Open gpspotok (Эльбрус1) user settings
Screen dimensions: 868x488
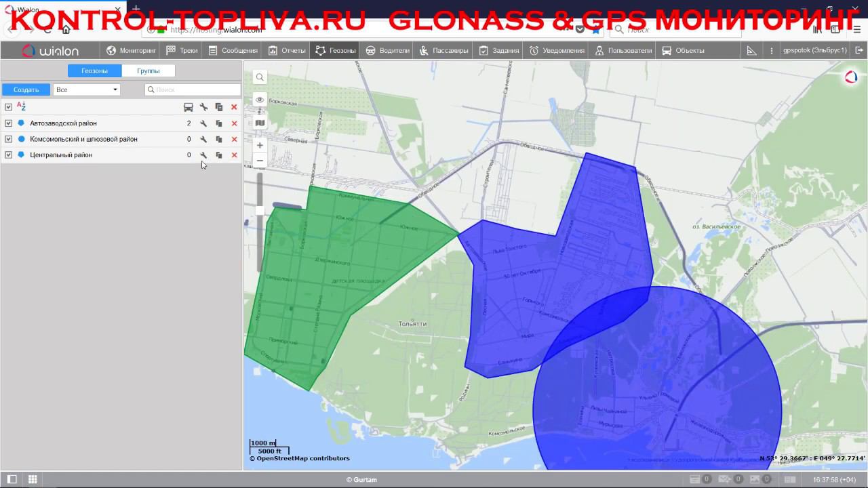814,50
